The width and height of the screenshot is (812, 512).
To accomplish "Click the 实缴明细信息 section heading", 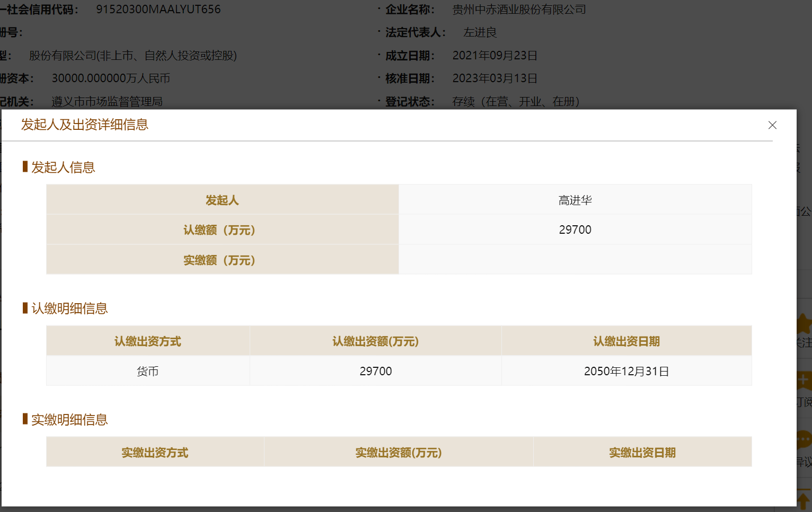I will (x=69, y=420).
